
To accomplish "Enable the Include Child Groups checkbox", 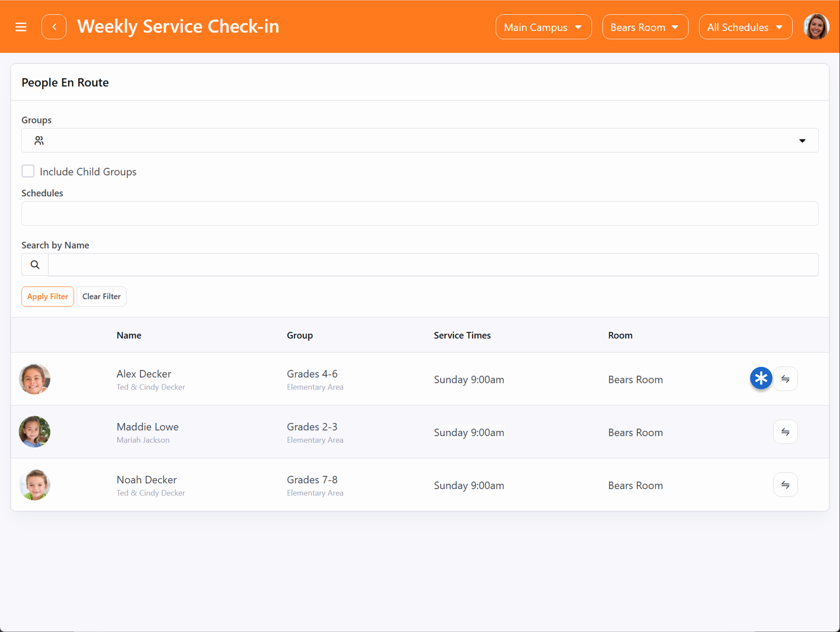I will pyautogui.click(x=28, y=171).
